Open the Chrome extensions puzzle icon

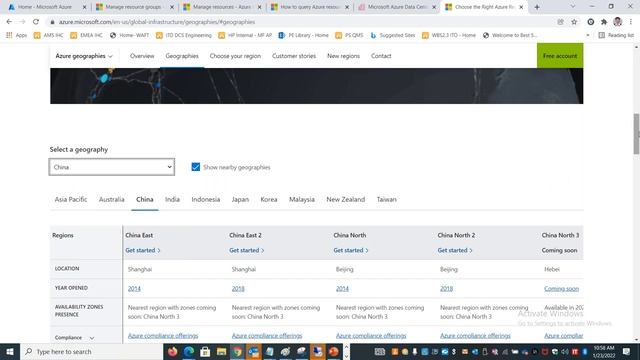[604, 22]
